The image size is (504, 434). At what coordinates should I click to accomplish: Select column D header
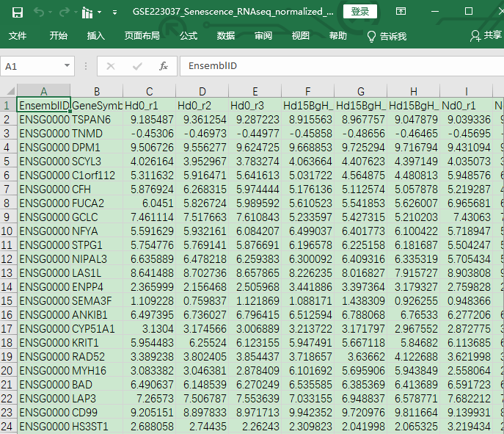point(202,91)
